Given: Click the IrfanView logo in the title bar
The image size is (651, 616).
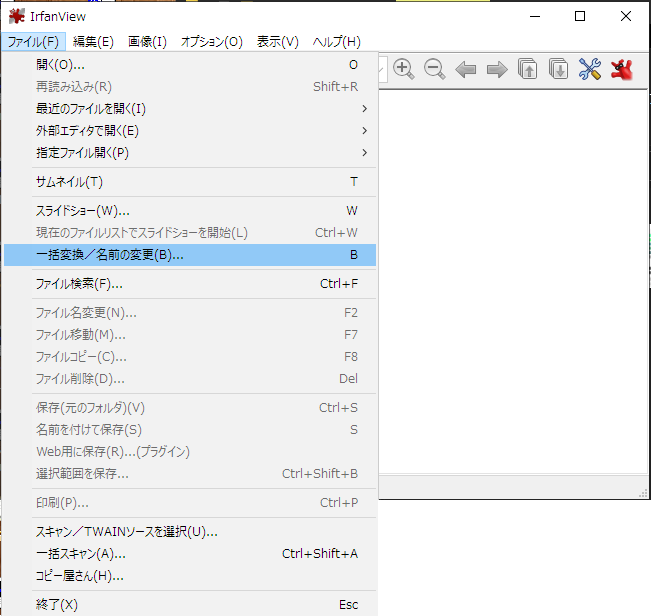Looking at the screenshot, I should [x=17, y=16].
